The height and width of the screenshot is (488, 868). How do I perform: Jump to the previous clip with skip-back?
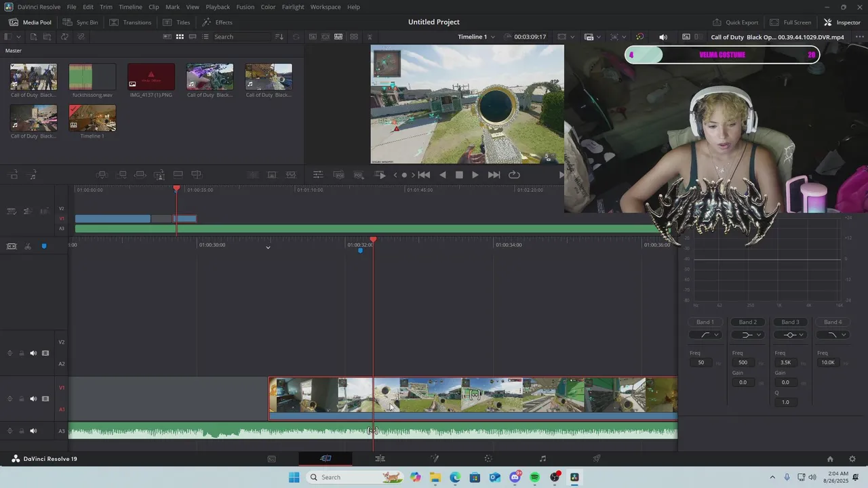tap(425, 175)
